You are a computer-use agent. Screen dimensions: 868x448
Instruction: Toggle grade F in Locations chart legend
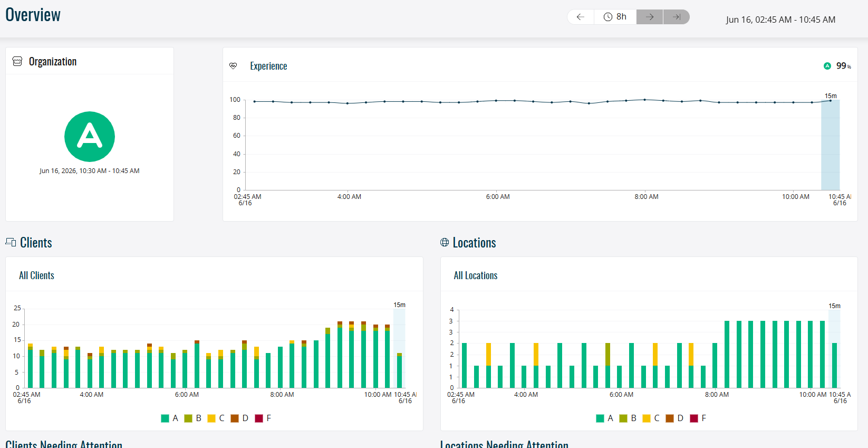[698, 418]
